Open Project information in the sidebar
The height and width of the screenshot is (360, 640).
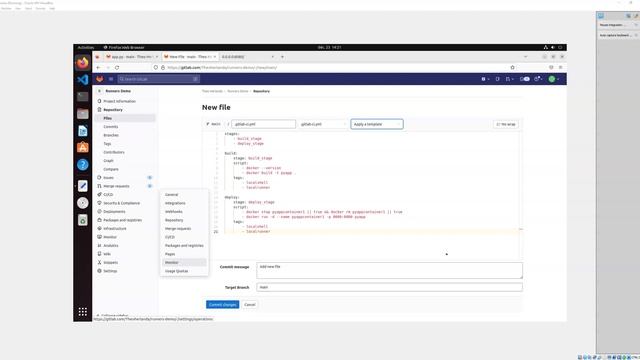(119, 101)
